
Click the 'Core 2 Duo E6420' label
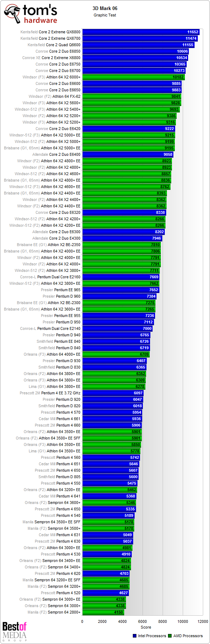(65, 129)
